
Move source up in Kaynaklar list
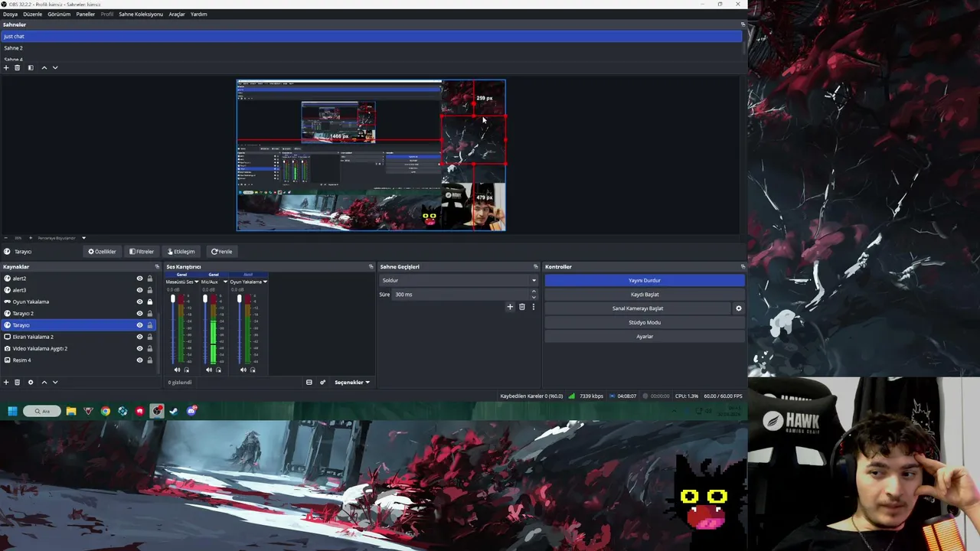(x=44, y=382)
